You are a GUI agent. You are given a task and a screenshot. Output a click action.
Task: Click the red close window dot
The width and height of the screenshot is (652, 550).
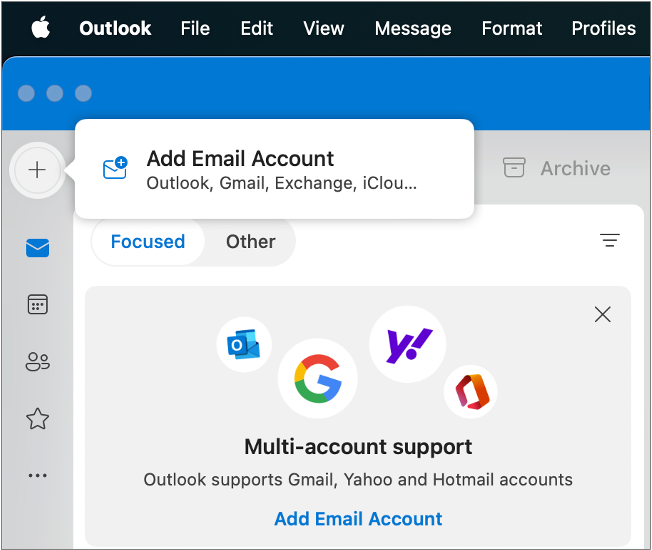click(x=26, y=93)
